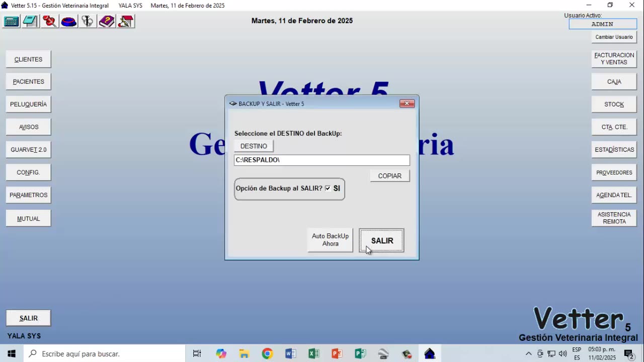Open the STOCK module
644x362 pixels.
(614, 104)
